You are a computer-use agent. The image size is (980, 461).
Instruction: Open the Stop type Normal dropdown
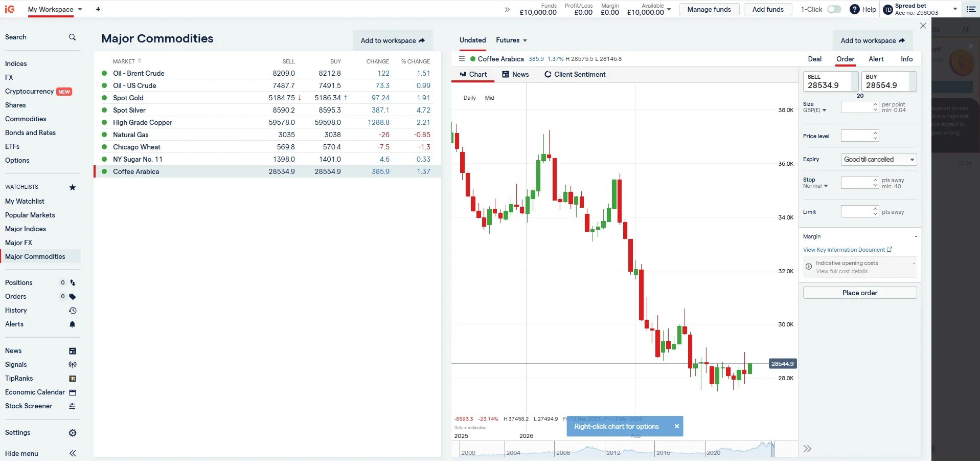pyautogui.click(x=815, y=186)
